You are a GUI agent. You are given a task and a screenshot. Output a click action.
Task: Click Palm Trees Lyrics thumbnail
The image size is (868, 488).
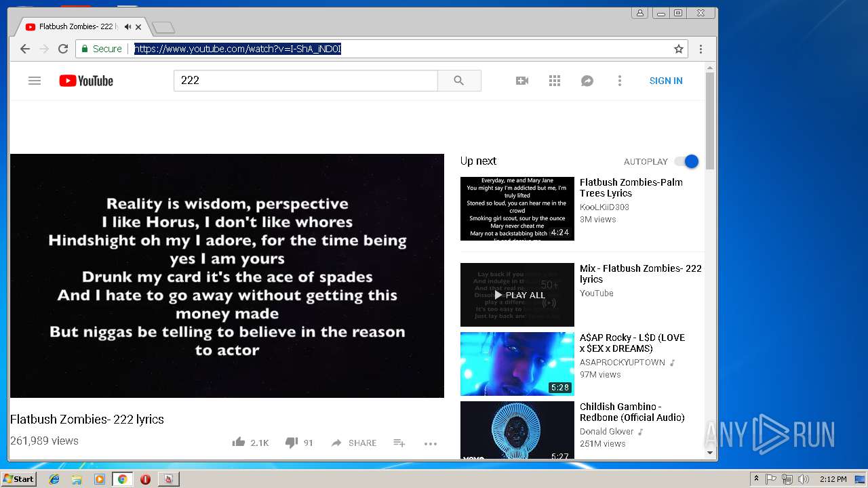click(517, 209)
